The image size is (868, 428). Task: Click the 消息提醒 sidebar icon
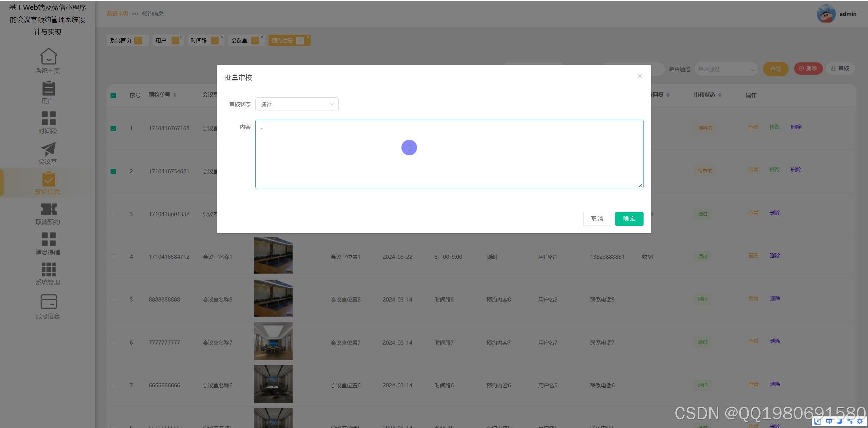(48, 239)
